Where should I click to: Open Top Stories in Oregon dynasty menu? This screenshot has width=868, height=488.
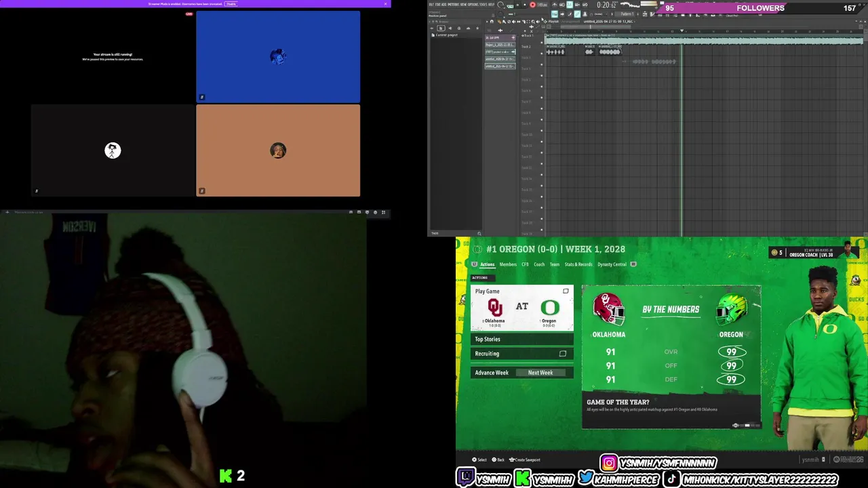[x=521, y=339]
